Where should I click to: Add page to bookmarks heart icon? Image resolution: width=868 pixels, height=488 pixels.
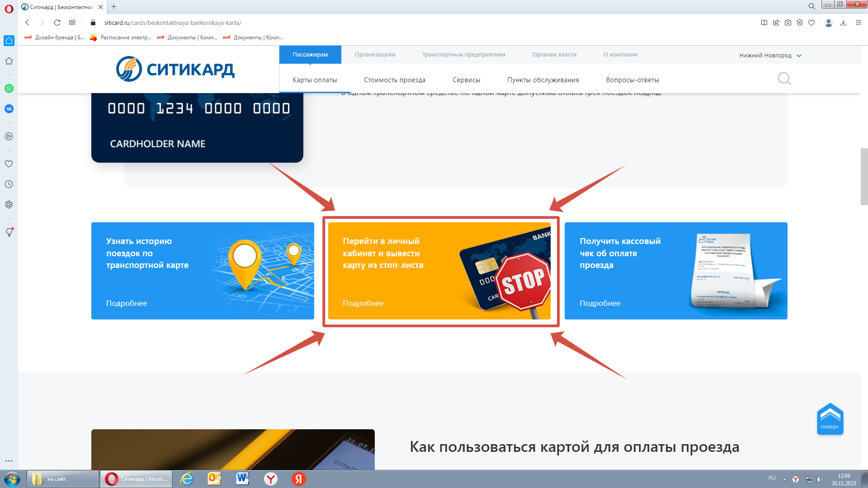tap(811, 23)
